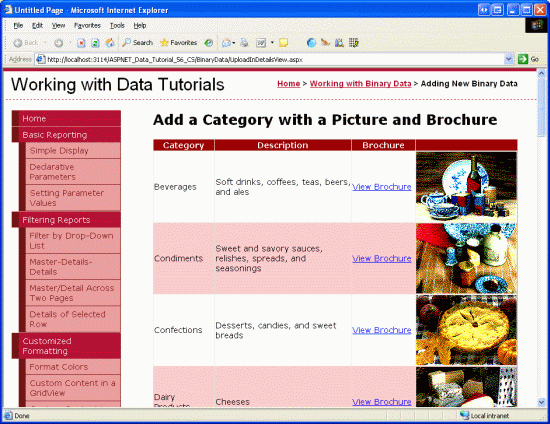Viewport: 550px width, 424px height.
Task: Open the Mail toolbar icon
Action: 226,43
